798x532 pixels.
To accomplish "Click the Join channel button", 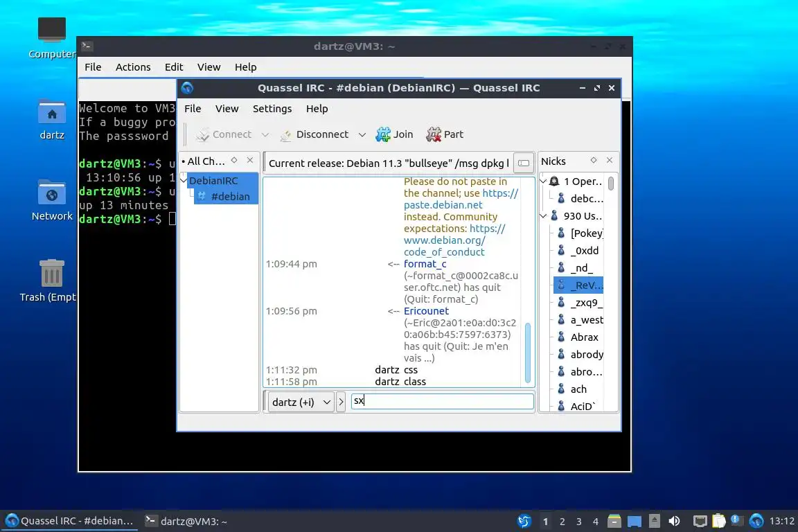I will click(394, 134).
